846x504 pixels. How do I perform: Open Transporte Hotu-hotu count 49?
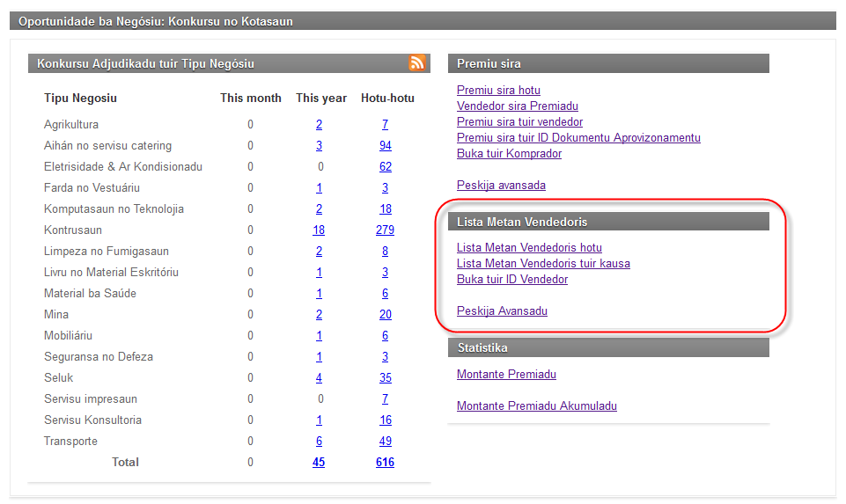385,442
